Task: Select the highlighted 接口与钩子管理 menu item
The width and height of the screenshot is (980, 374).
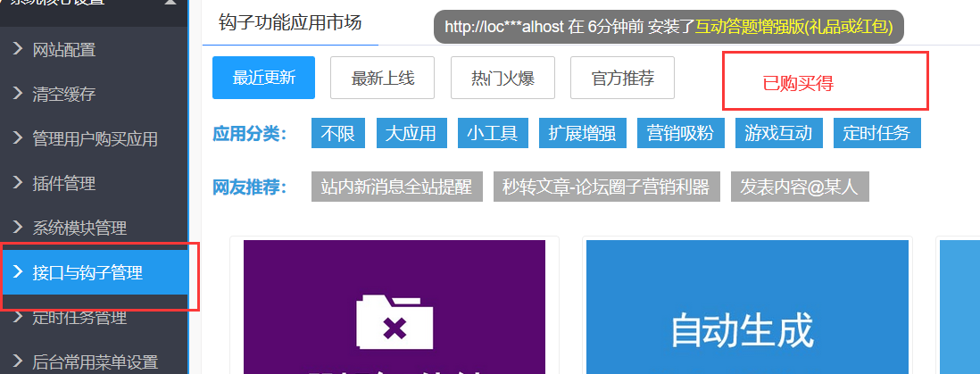Action: click(x=87, y=272)
